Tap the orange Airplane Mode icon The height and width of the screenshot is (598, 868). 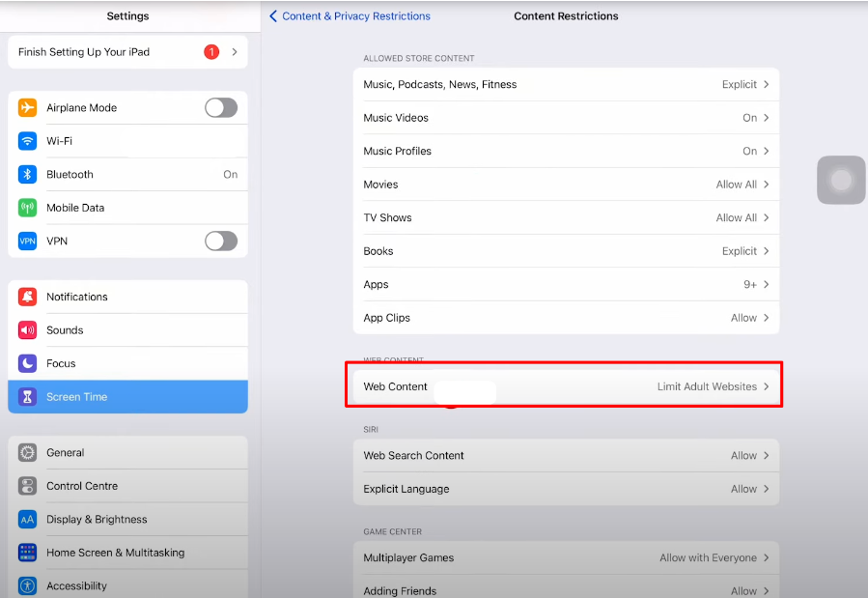point(28,108)
